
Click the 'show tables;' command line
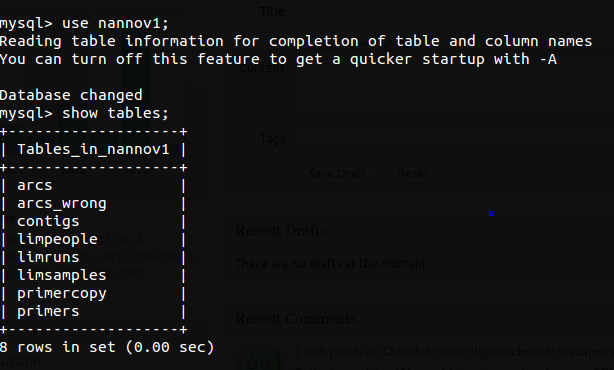click(x=84, y=113)
